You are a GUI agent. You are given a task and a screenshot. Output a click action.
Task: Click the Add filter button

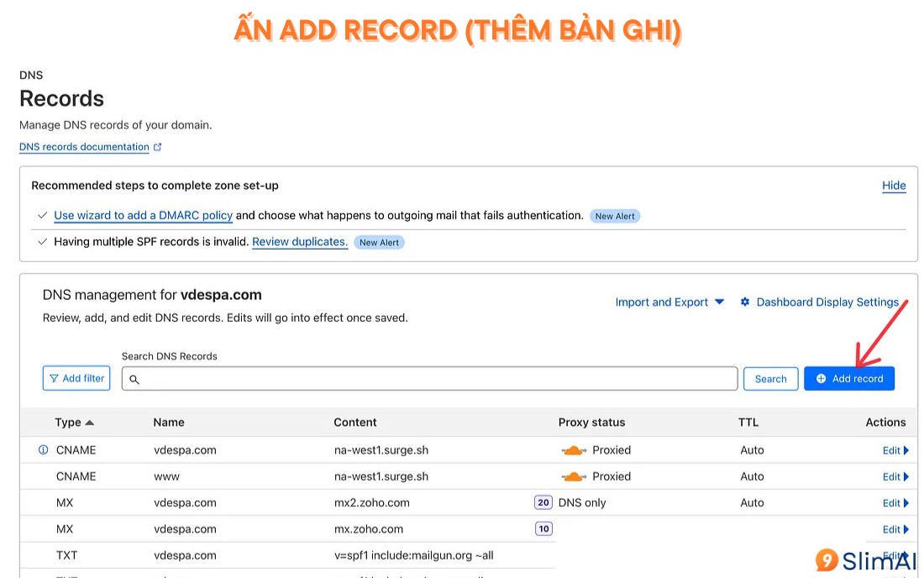coord(76,378)
